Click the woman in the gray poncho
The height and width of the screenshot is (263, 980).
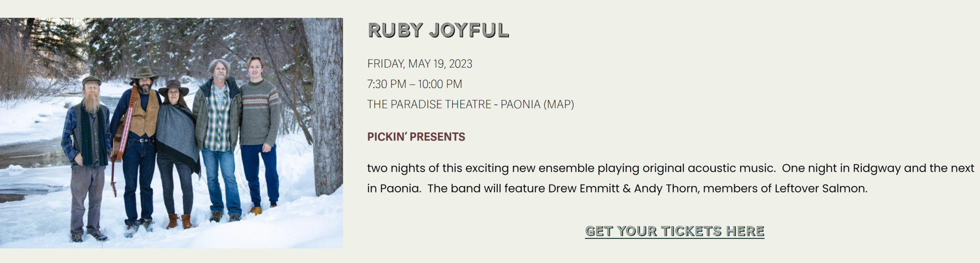(x=177, y=152)
